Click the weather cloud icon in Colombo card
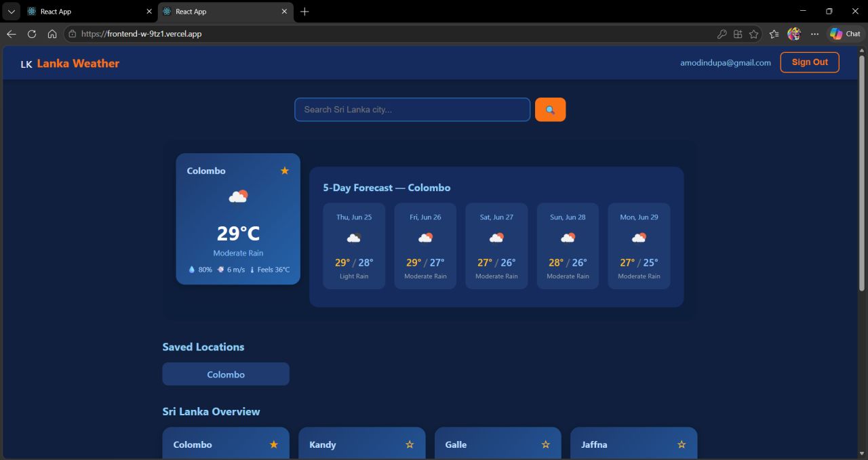Viewport: 868px width, 460px height. point(238,196)
